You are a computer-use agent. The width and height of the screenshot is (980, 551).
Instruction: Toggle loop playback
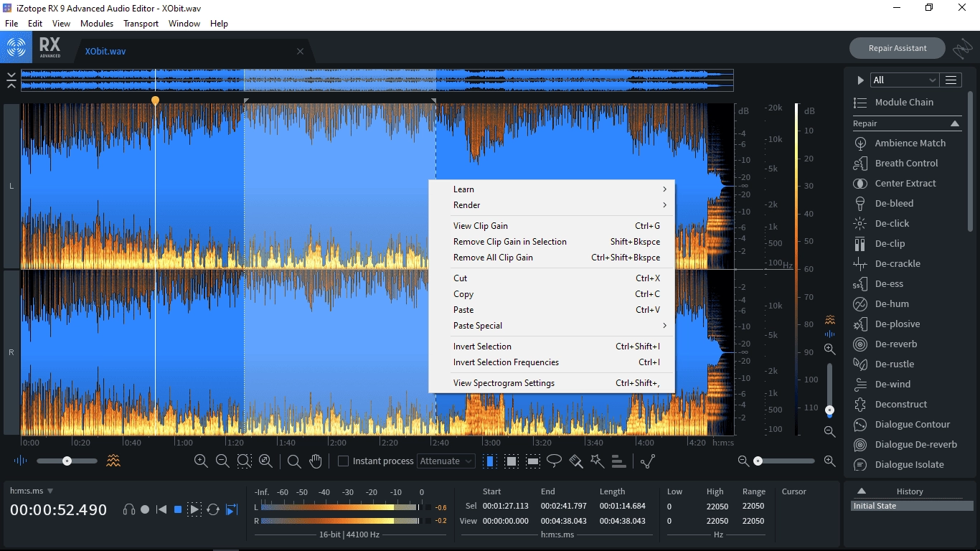(x=213, y=509)
